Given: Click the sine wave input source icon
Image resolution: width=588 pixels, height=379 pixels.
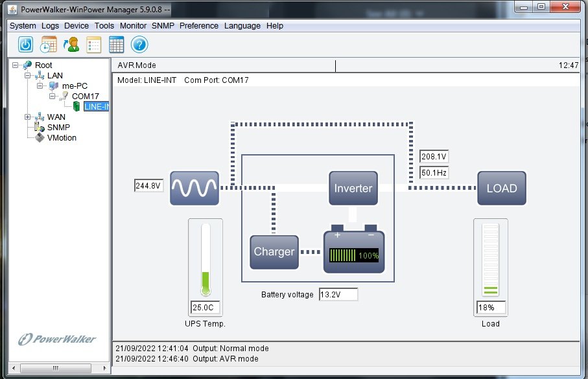Looking at the screenshot, I should point(194,188).
